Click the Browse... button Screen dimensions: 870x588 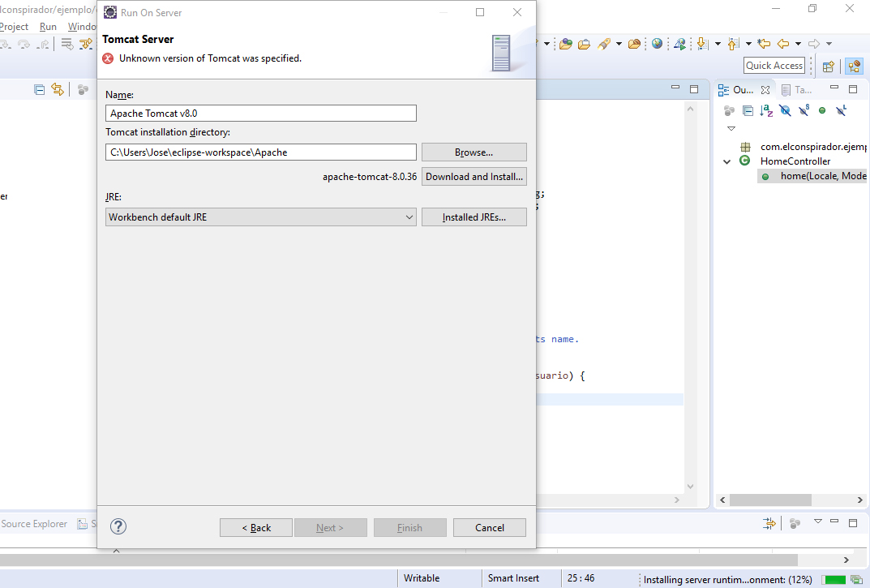click(474, 152)
